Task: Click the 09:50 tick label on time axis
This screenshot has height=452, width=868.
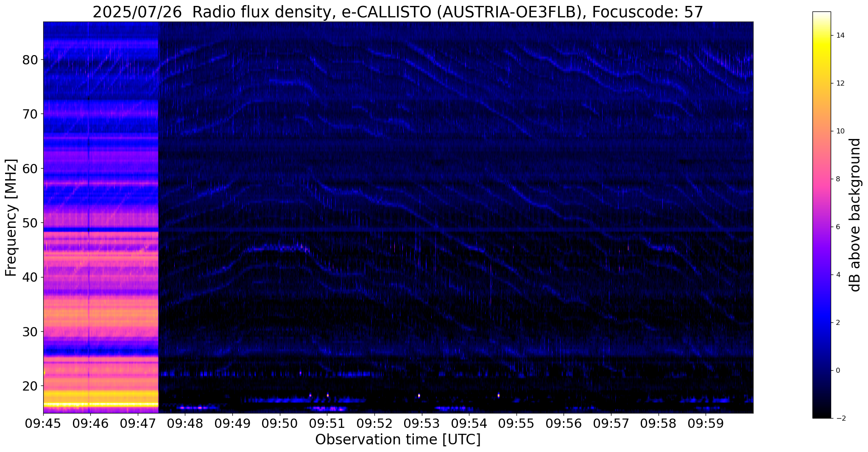Action: coord(279,424)
